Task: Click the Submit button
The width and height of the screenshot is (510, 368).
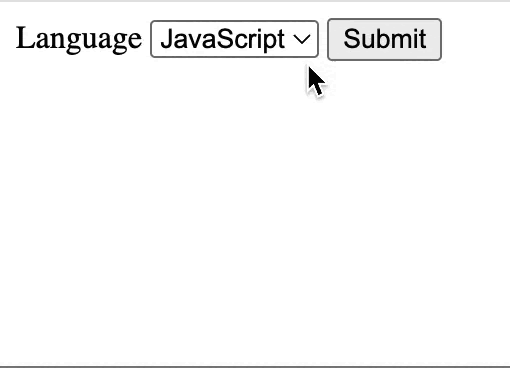Action: click(x=384, y=39)
